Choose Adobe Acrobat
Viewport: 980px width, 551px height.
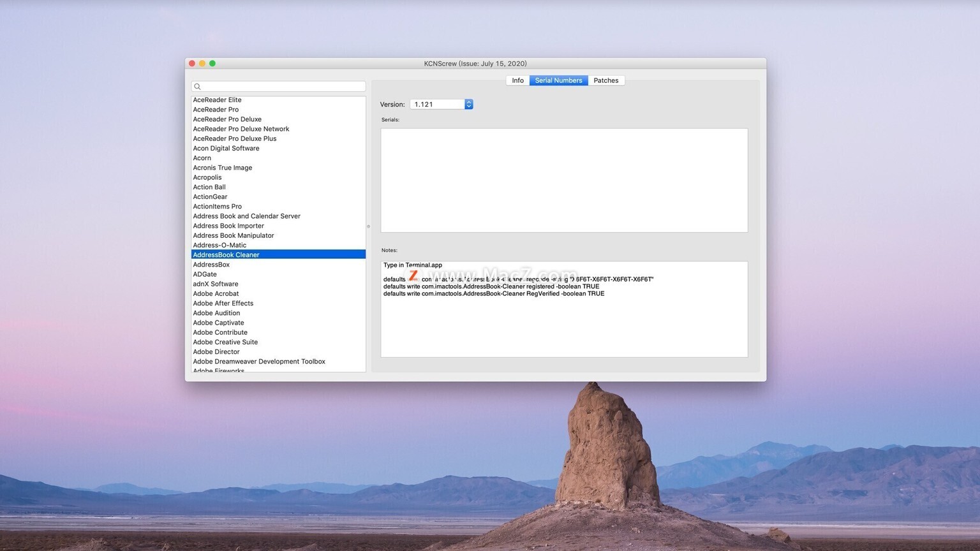point(278,293)
